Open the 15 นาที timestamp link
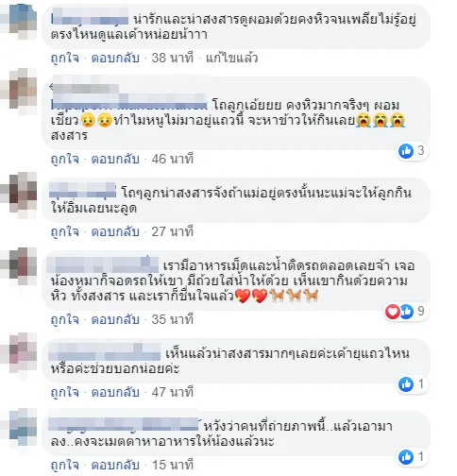The height and width of the screenshot is (476, 457). tap(173, 465)
